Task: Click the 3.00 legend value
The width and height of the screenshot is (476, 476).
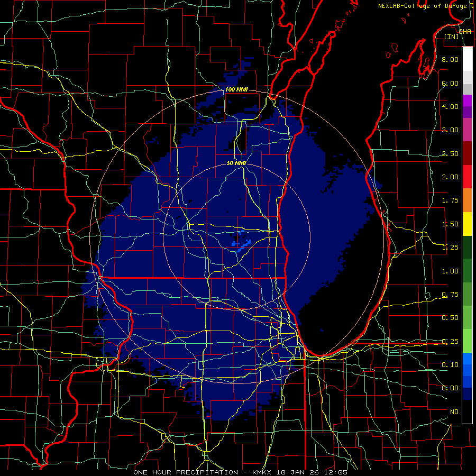Action: click(x=450, y=130)
